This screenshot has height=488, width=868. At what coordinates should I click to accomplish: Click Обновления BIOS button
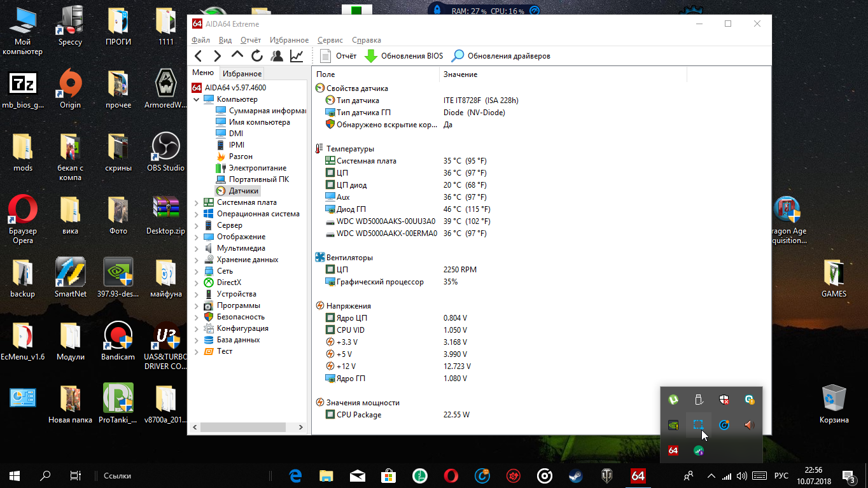pos(403,56)
